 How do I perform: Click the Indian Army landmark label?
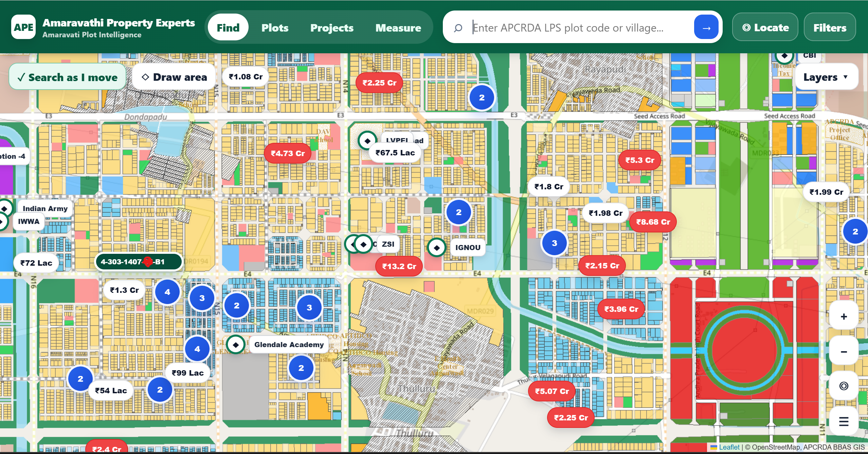(45, 208)
